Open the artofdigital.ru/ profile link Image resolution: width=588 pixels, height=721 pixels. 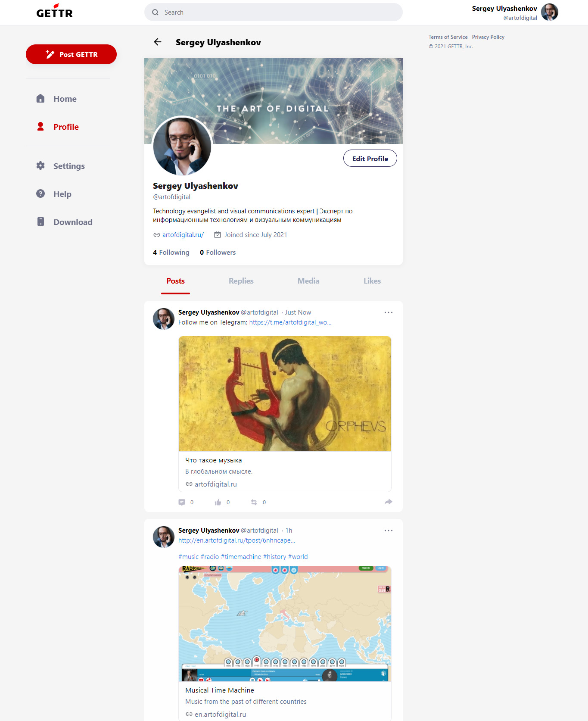pos(183,235)
